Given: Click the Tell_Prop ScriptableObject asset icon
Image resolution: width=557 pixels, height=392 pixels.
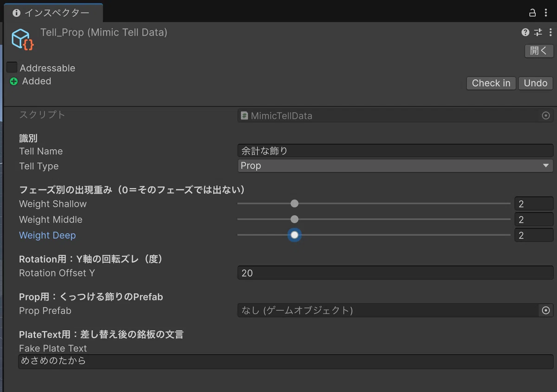Looking at the screenshot, I should (23, 39).
